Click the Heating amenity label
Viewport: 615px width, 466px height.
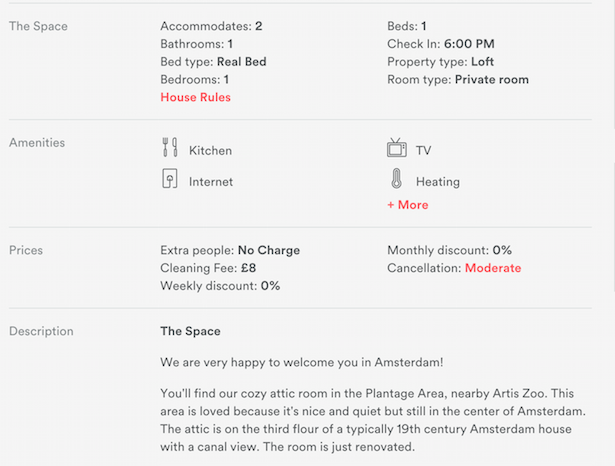click(438, 182)
